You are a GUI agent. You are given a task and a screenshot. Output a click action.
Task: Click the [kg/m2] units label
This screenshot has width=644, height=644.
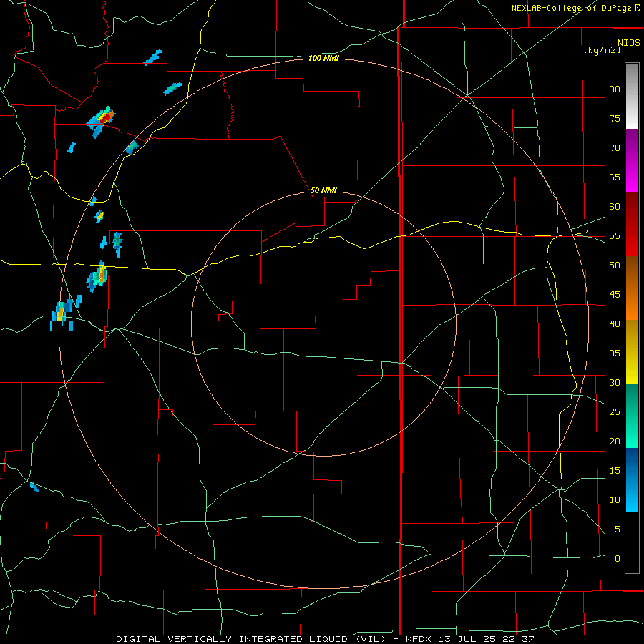click(x=602, y=50)
